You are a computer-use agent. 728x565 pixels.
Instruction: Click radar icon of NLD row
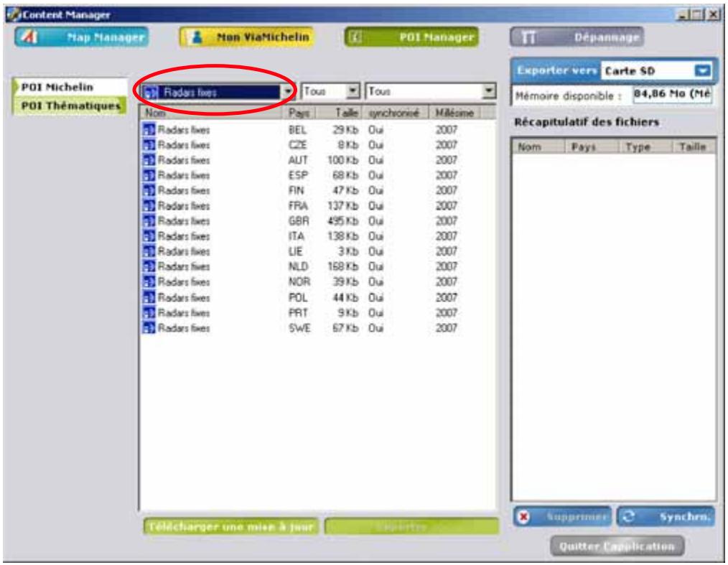click(149, 266)
